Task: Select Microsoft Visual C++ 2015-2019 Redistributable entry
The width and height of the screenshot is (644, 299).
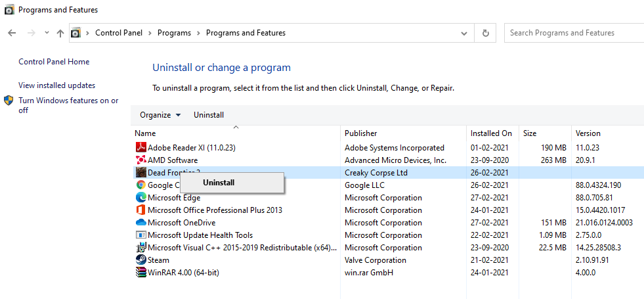Action: tap(242, 248)
